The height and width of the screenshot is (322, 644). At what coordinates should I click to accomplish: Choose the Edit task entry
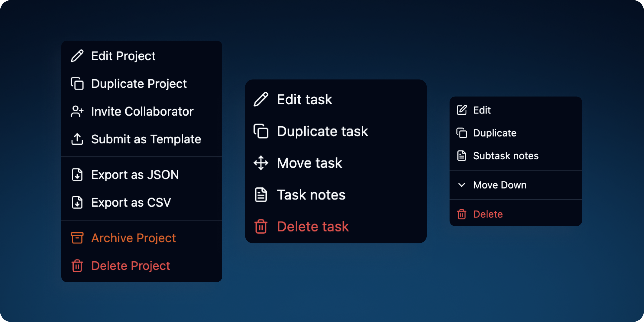point(304,99)
